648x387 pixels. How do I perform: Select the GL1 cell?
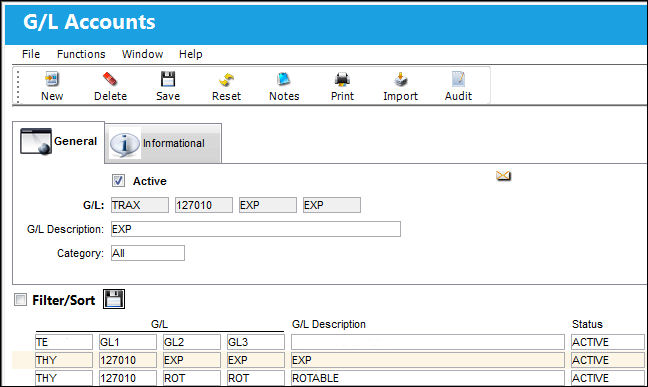pos(128,342)
